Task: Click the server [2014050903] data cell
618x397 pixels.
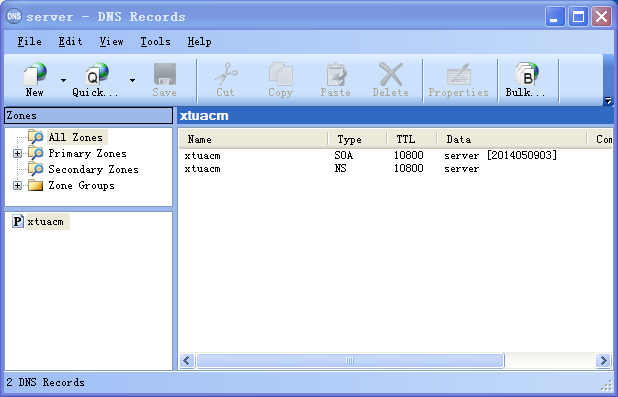Action: 501,155
